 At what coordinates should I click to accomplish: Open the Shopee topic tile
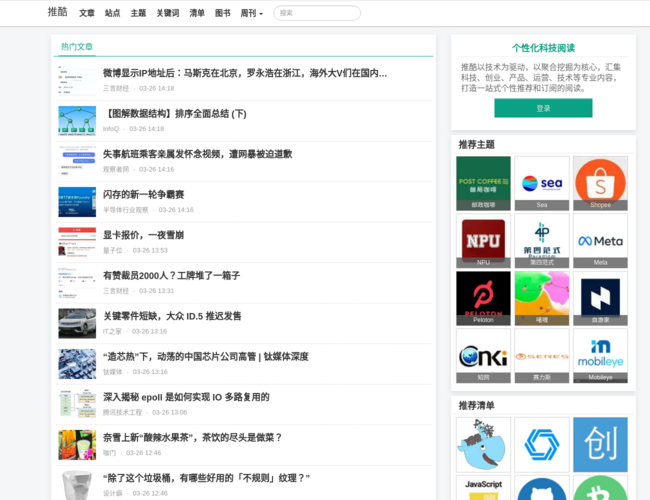[600, 183]
